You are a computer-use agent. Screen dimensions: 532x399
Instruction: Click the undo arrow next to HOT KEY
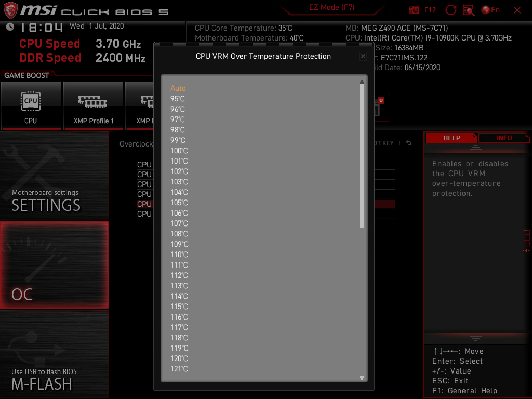[x=408, y=143]
